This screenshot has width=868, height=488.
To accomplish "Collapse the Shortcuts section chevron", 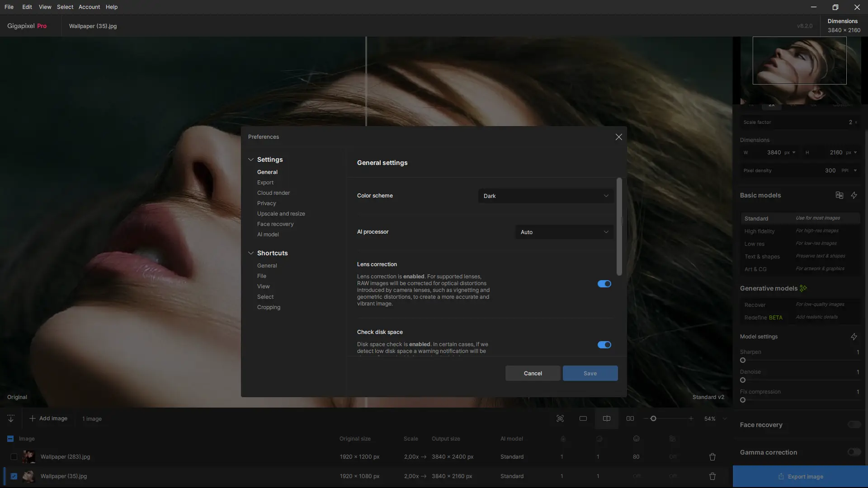I will pyautogui.click(x=251, y=253).
